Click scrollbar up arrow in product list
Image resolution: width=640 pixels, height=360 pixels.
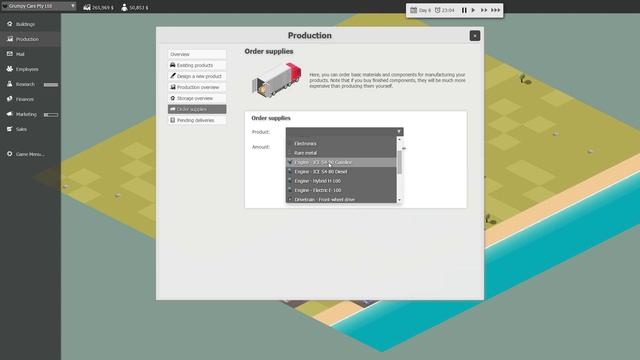click(x=400, y=140)
